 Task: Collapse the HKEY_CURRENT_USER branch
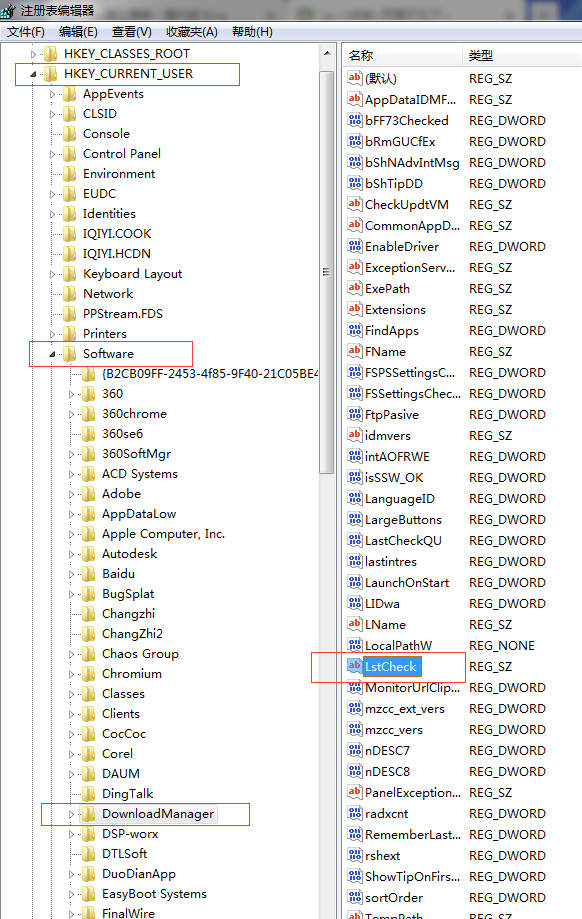[x=33, y=74]
